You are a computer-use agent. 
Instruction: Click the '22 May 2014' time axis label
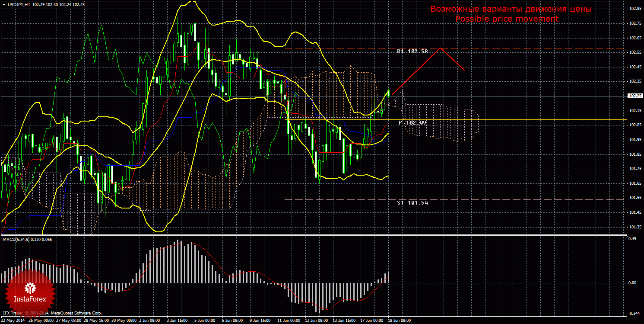(12, 321)
